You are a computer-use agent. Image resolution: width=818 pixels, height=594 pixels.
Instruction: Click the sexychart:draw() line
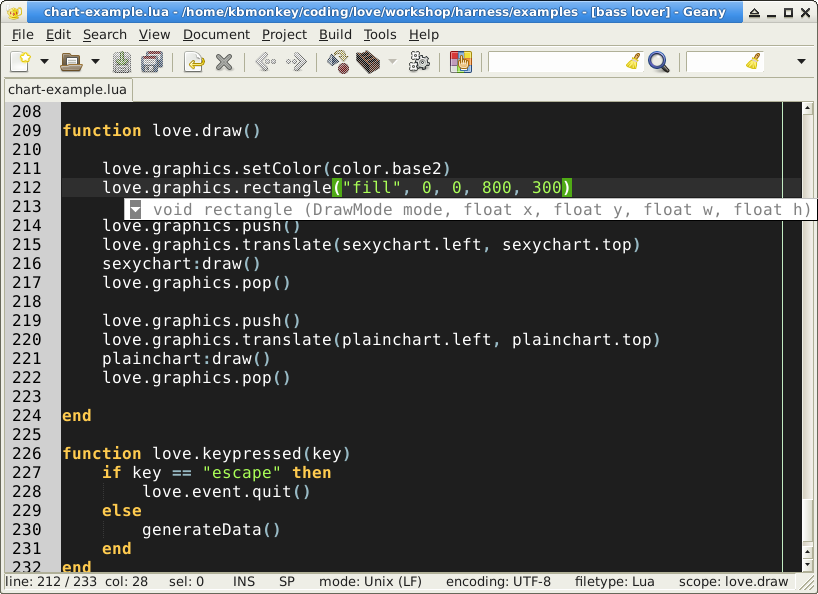pos(181,264)
